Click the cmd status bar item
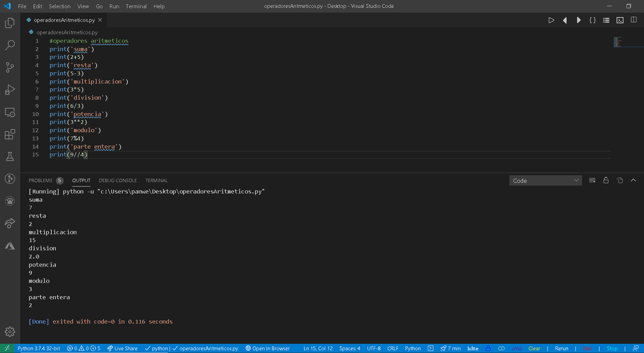Screen dimensions: 644x353 516,348
